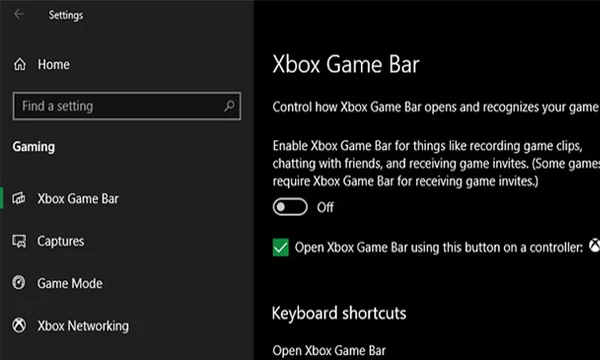
Task: Click the Settings window title
Action: 66,15
